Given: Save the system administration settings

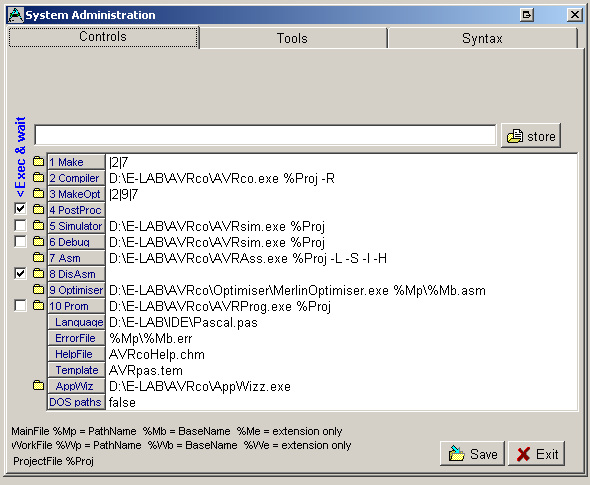Looking at the screenshot, I should point(472,454).
